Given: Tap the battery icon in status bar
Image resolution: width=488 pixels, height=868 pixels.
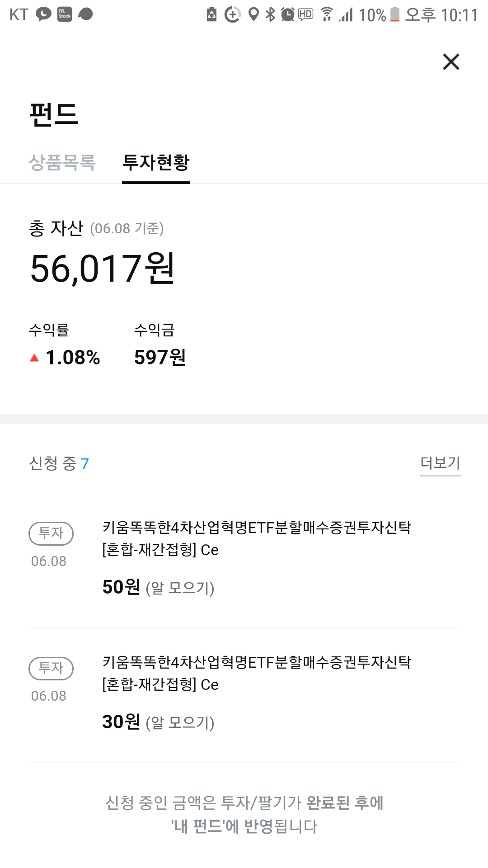Looking at the screenshot, I should 395,14.
